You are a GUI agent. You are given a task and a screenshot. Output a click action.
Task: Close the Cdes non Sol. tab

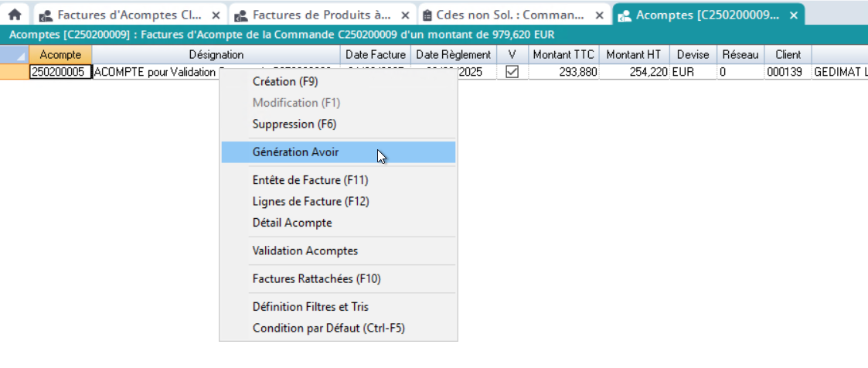point(599,15)
